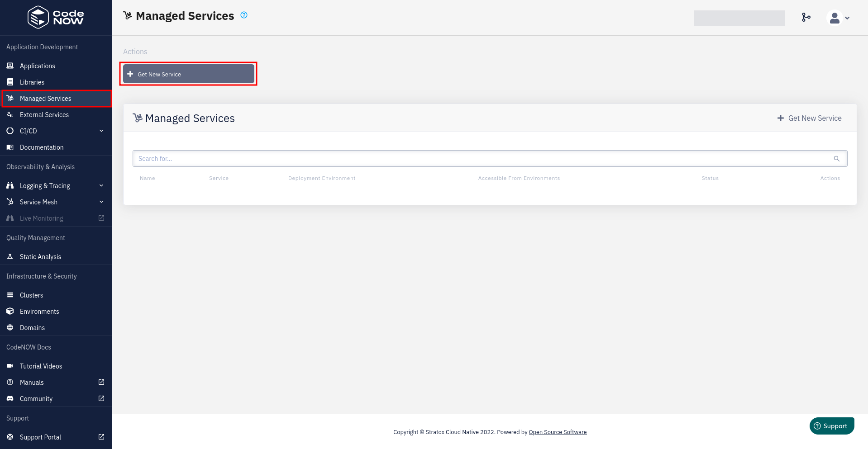The width and height of the screenshot is (868, 449).
Task: Click the Search for... input field
Action: (x=490, y=159)
